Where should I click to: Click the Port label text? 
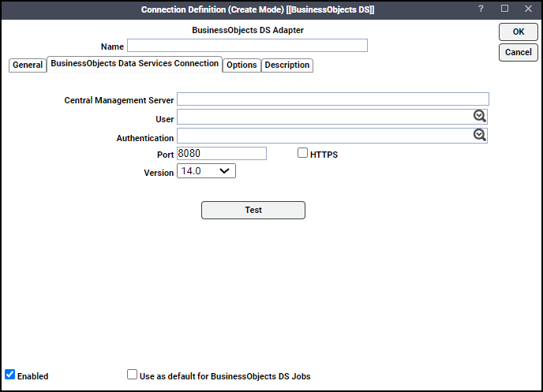click(x=165, y=155)
